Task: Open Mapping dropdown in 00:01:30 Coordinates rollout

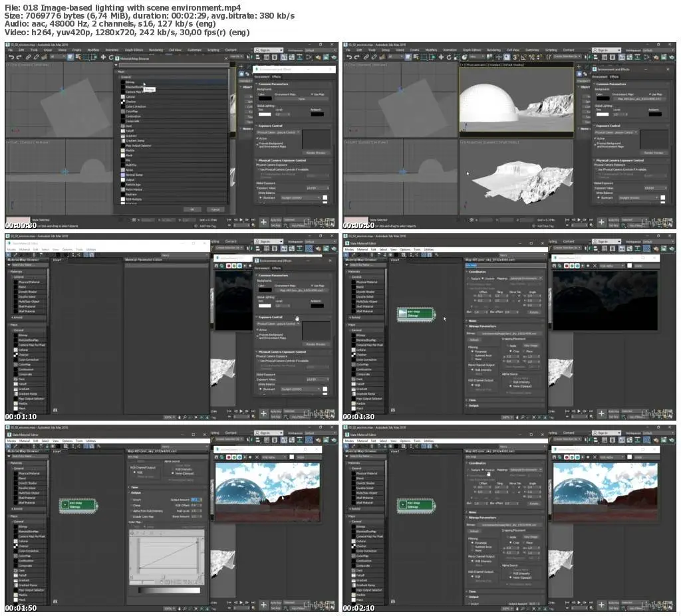Action: [x=525, y=278]
